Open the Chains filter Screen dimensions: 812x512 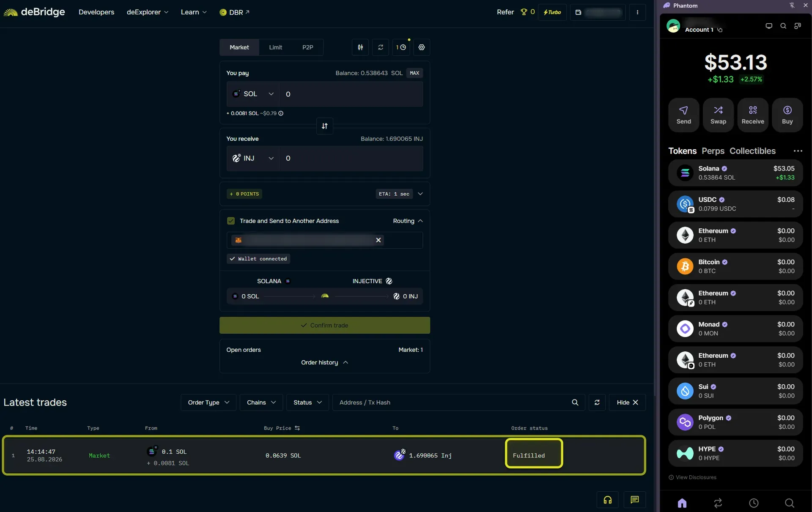261,402
